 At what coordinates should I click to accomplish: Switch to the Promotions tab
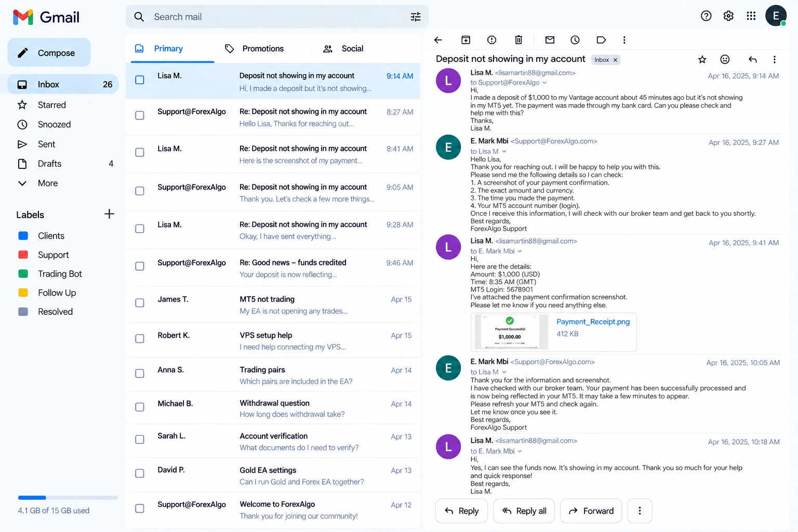[255, 49]
